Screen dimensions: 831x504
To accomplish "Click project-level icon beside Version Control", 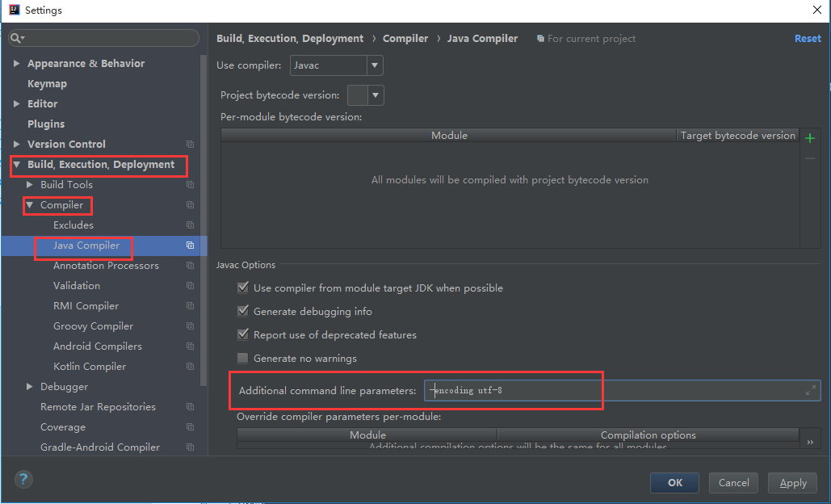I will pyautogui.click(x=190, y=145).
